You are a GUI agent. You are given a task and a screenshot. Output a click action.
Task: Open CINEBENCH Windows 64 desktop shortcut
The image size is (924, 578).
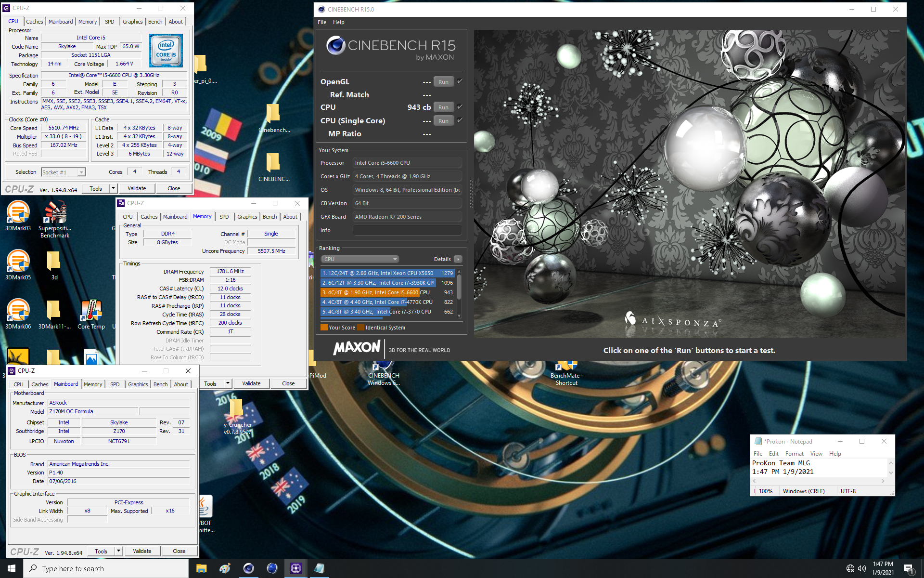click(384, 373)
